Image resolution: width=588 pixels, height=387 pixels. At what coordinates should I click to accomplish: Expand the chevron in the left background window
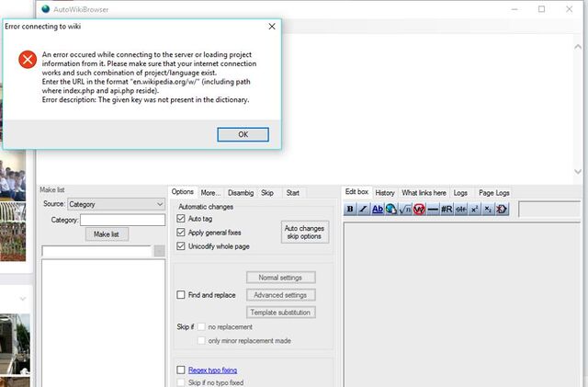(22, 299)
